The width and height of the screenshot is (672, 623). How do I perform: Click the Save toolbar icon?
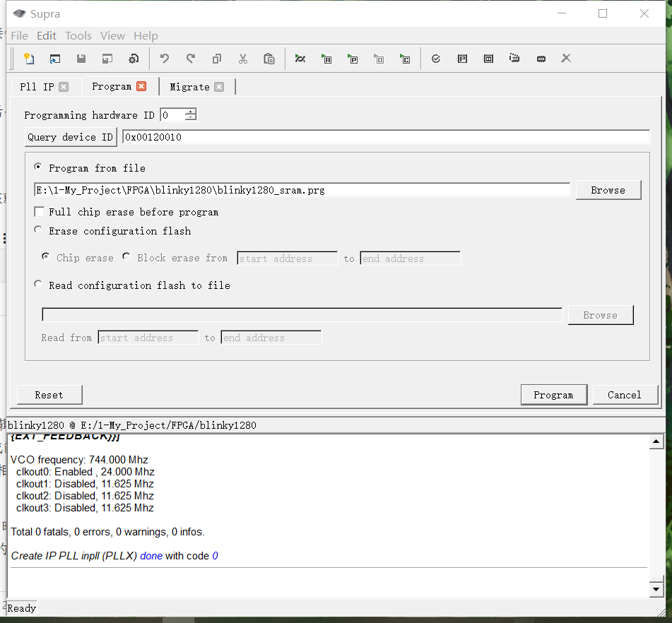(81, 59)
